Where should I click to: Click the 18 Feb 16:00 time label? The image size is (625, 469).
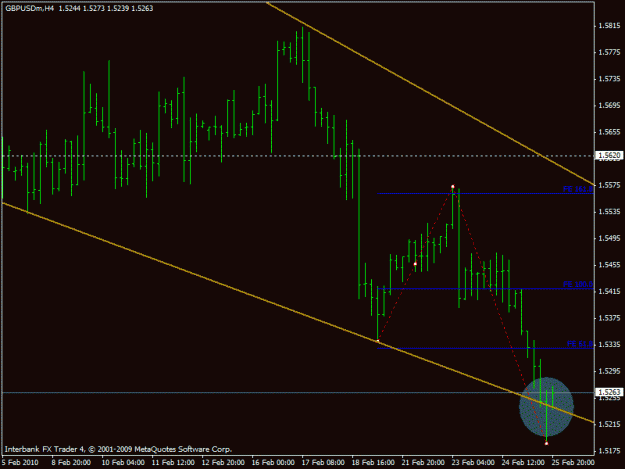[x=373, y=463]
